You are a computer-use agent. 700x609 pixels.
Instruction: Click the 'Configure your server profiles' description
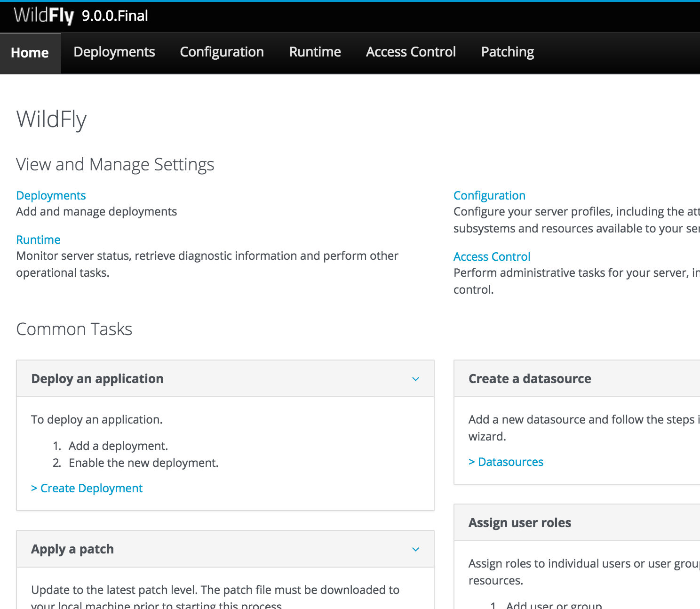click(x=577, y=220)
